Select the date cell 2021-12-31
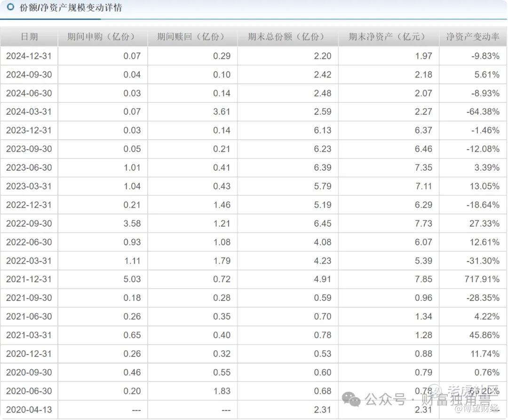Screen dimensions: 508x420 point(29,279)
